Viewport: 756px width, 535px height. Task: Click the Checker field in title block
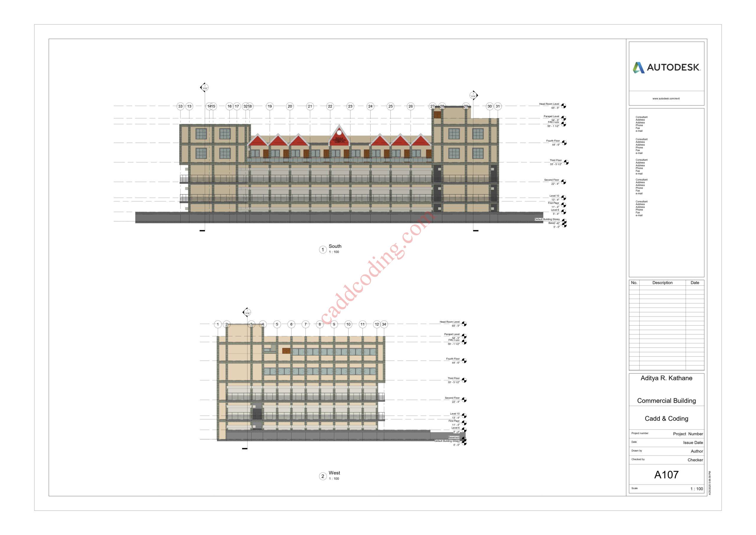click(695, 460)
